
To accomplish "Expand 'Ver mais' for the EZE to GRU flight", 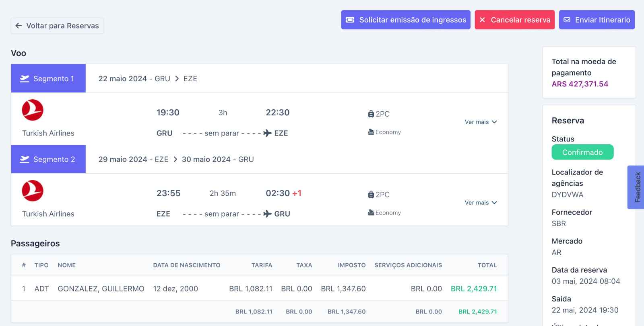I will tap(481, 203).
